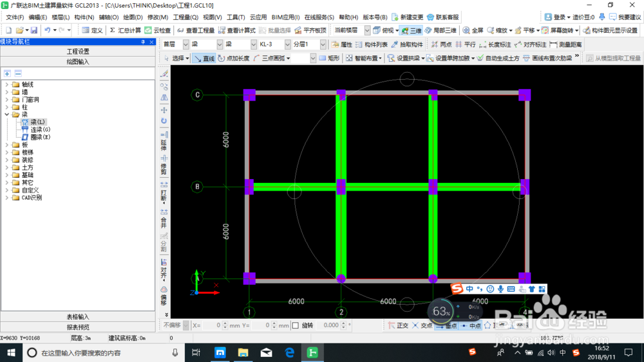The width and height of the screenshot is (644, 362).
Task: Activate 局部三维 partial 3D view
Action: tap(440, 30)
